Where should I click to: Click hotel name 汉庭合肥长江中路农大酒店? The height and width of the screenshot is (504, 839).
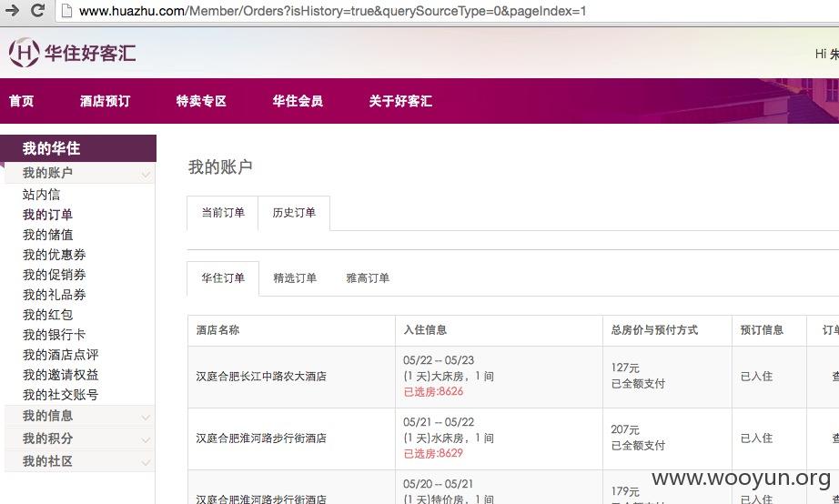pos(261,377)
